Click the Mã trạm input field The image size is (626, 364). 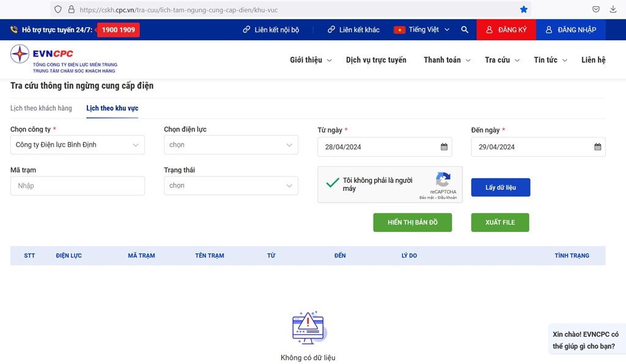(78, 186)
